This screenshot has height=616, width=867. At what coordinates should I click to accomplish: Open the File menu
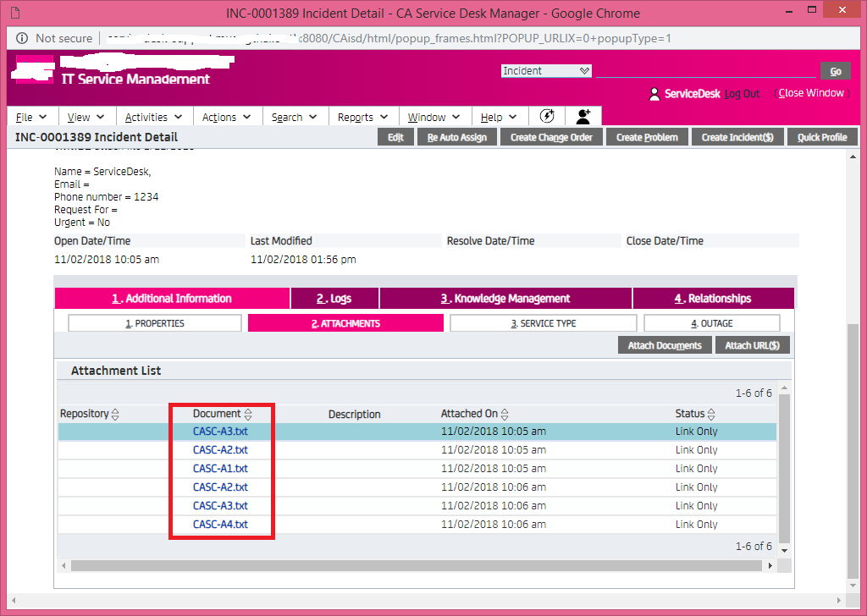click(x=31, y=117)
